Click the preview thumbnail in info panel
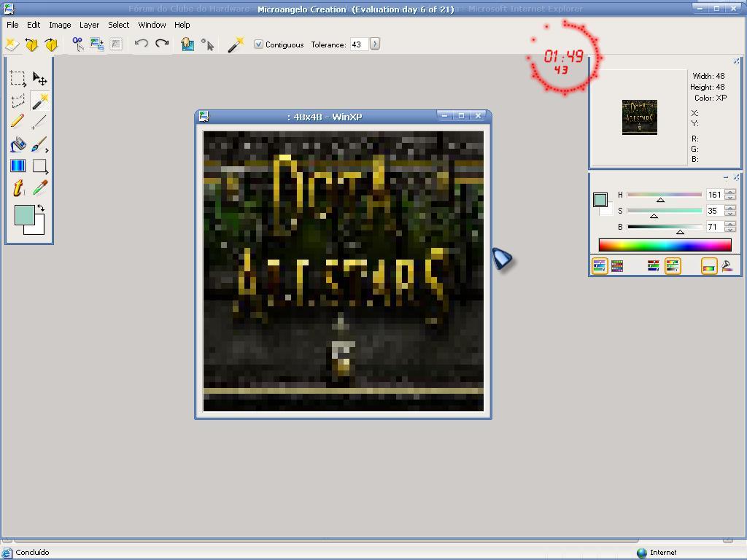 click(x=639, y=117)
